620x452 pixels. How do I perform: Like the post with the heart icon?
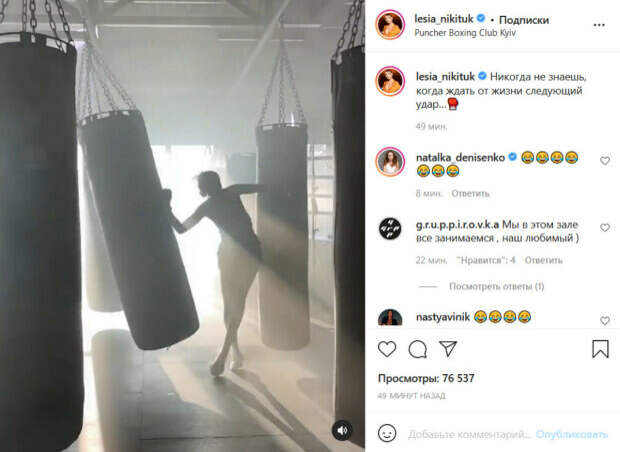click(387, 349)
